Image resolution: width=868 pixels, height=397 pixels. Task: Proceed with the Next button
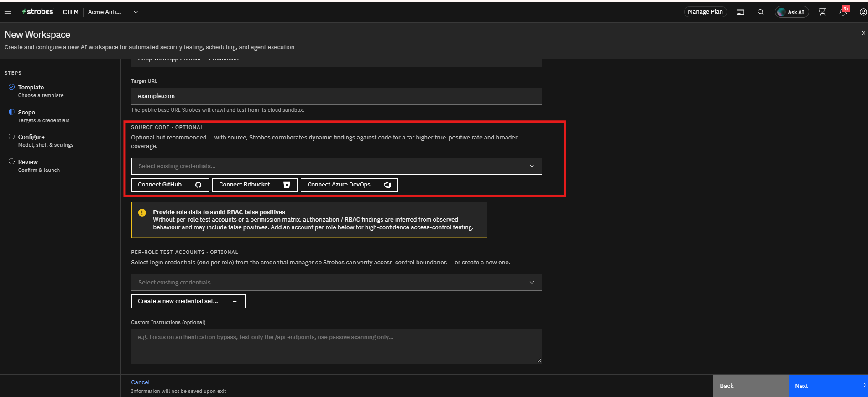point(828,386)
